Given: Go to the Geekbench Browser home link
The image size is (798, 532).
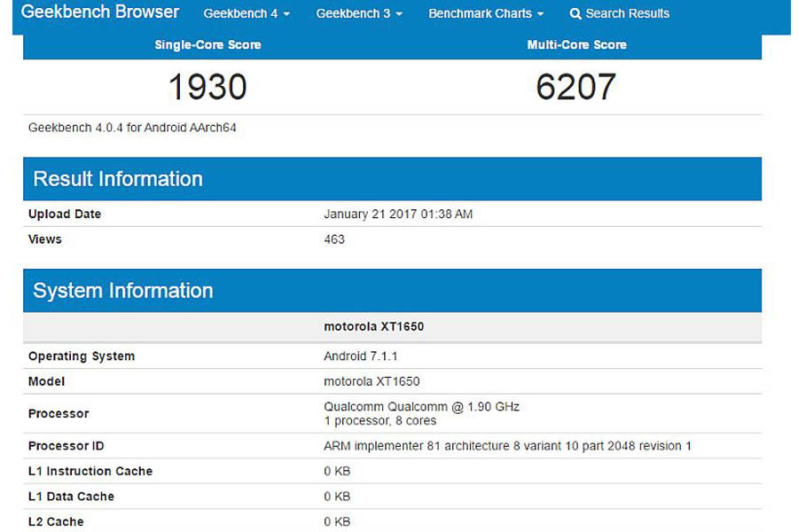Looking at the screenshot, I should click(x=100, y=12).
